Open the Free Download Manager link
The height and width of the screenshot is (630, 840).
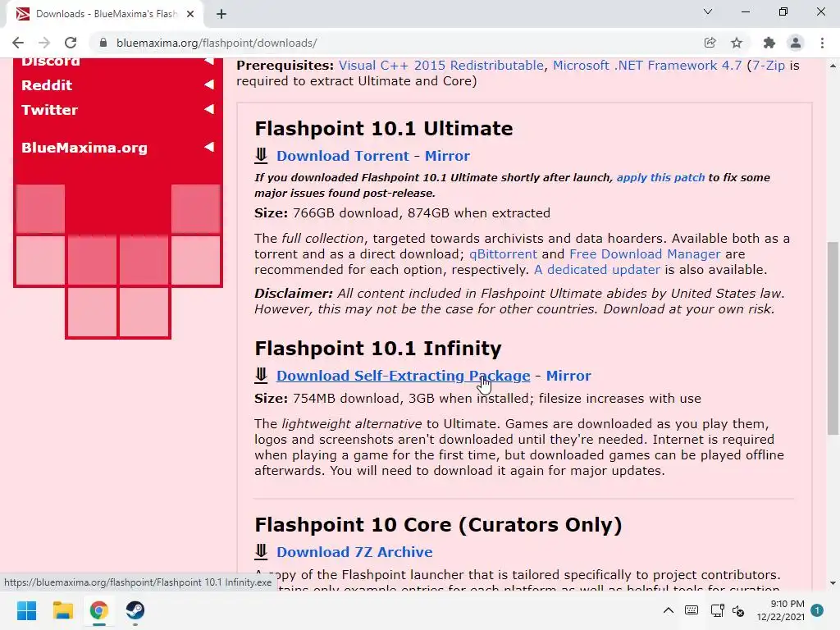pos(645,254)
